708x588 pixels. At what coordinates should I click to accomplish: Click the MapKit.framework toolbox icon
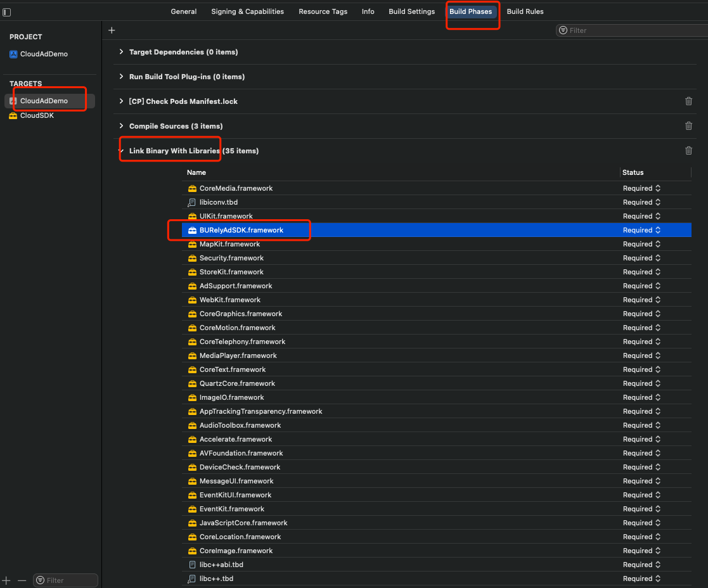click(x=192, y=244)
